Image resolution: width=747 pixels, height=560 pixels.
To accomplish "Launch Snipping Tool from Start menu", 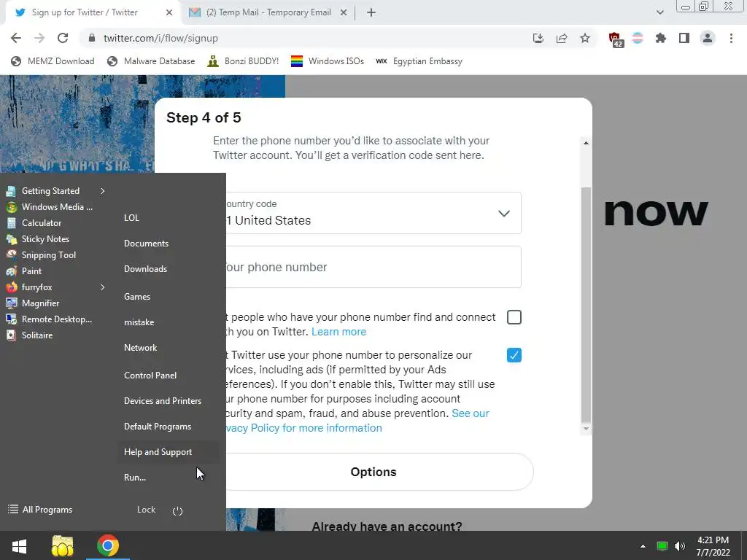I will tap(41, 254).
